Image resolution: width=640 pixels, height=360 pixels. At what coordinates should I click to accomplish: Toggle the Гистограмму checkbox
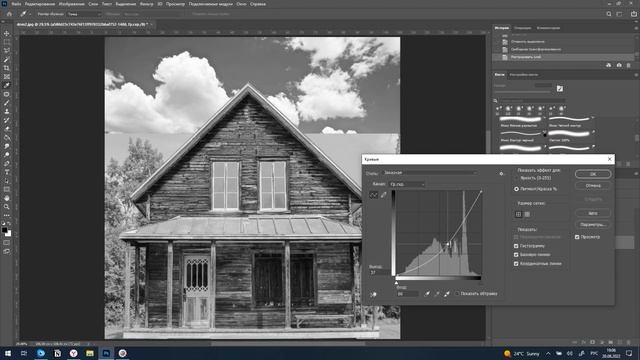(x=516, y=246)
